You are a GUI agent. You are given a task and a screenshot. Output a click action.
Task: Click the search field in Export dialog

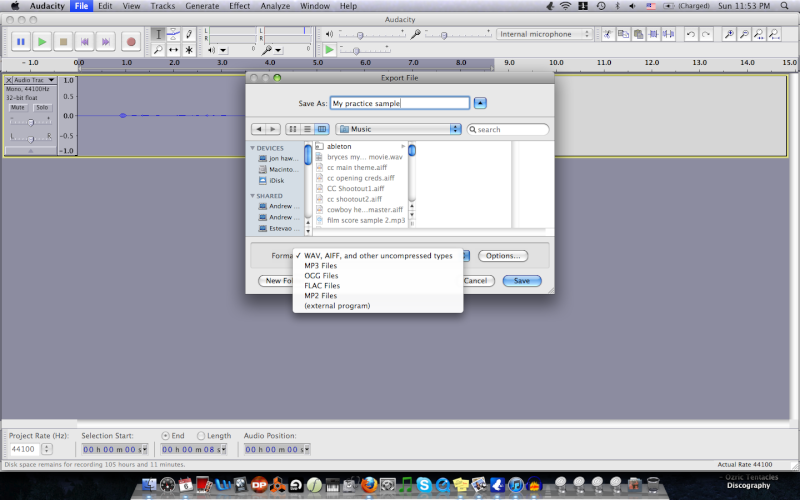[x=508, y=130]
